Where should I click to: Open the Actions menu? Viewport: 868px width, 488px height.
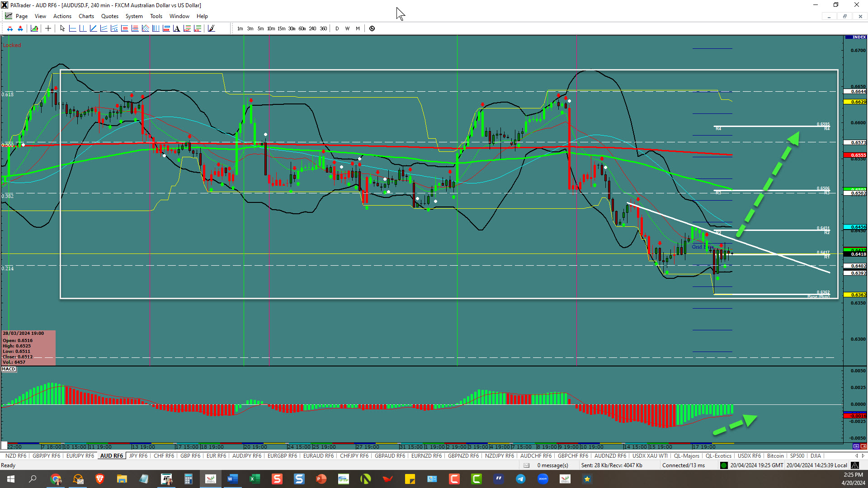(62, 16)
